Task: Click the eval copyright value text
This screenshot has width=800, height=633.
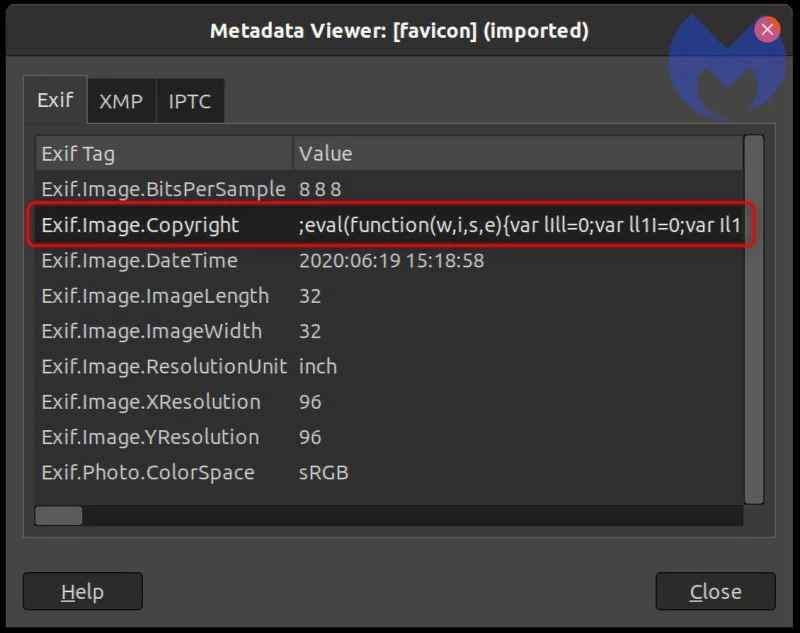Action: (x=520, y=225)
